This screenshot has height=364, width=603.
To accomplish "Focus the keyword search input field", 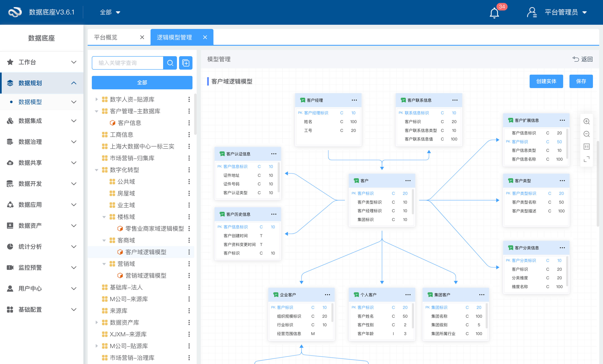I will 128,63.
